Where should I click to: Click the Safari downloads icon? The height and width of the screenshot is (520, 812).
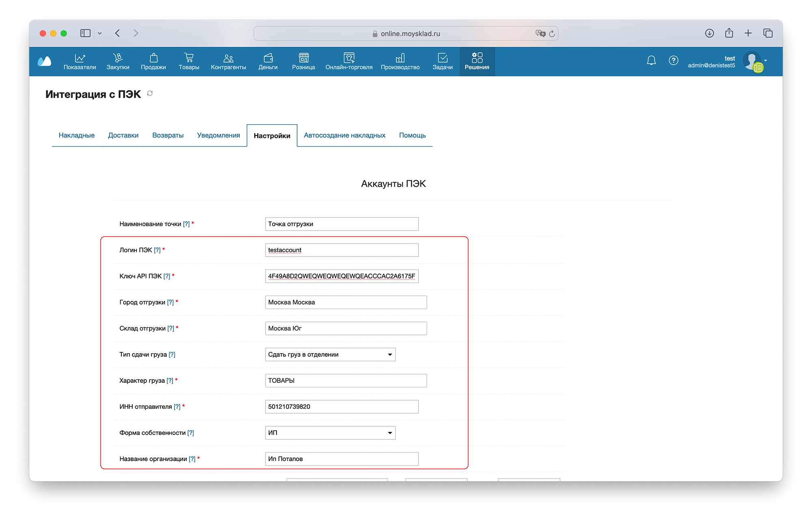[x=709, y=33]
